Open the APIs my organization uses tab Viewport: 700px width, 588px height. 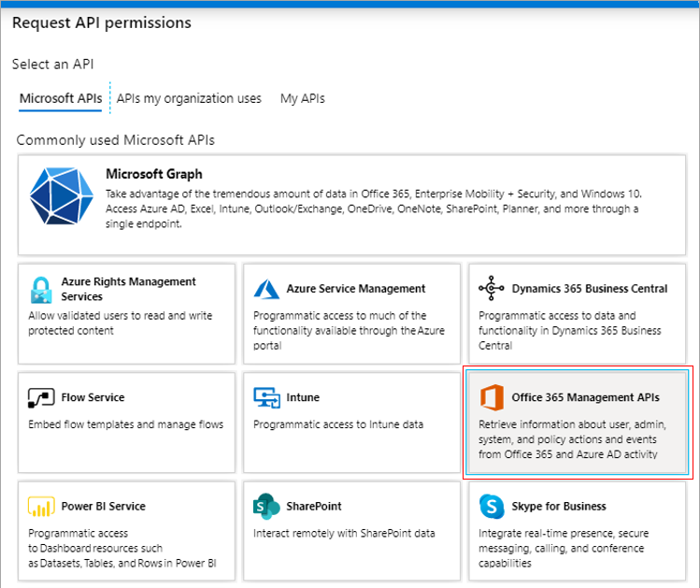pos(189,98)
